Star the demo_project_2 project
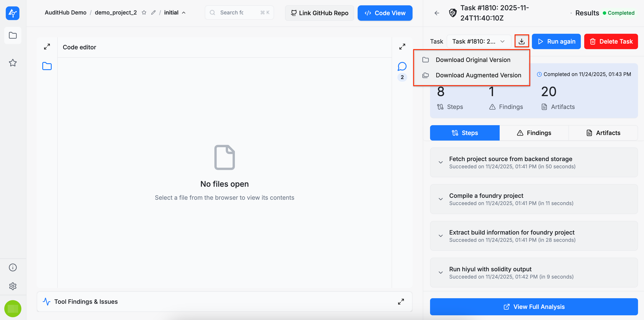 [144, 13]
